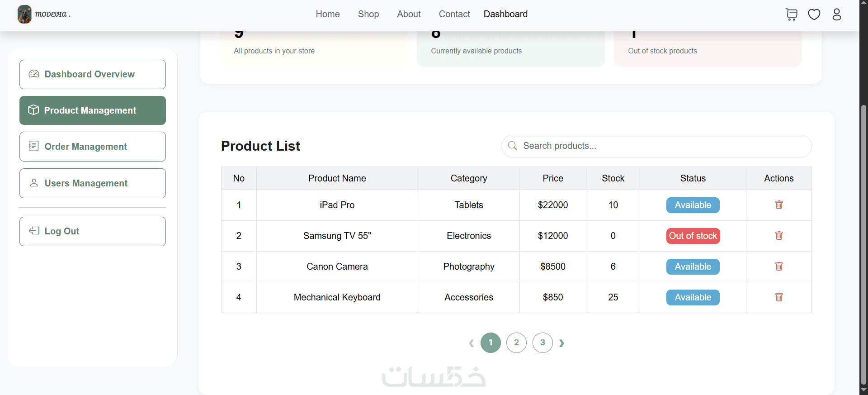868x395 pixels.
Task: Go to previous page of products
Action: click(x=472, y=343)
